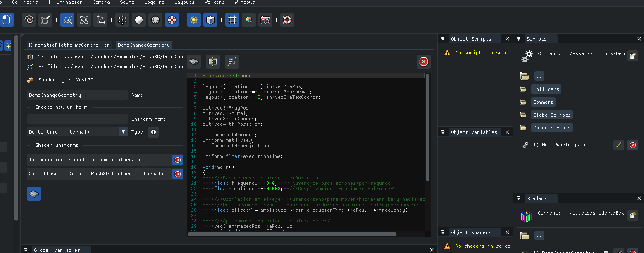Toggle the grid display toolbar button
This screenshot has width=644, height=253.
coord(232,20)
